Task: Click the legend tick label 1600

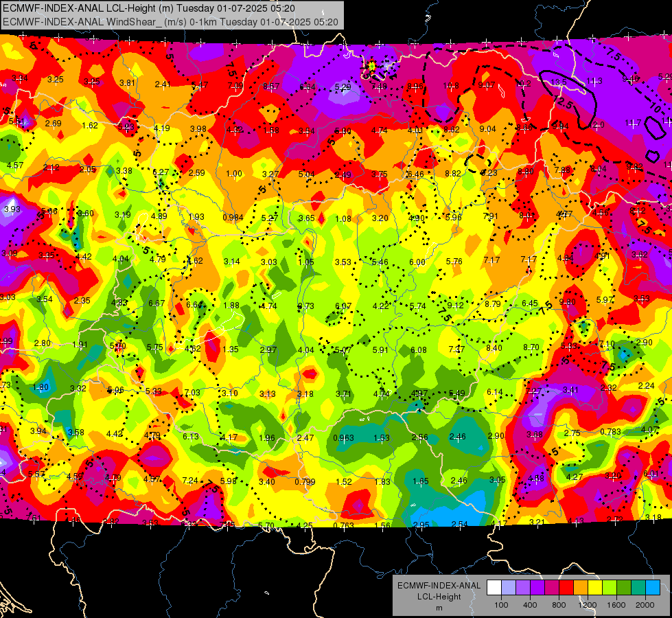Action: point(616,605)
